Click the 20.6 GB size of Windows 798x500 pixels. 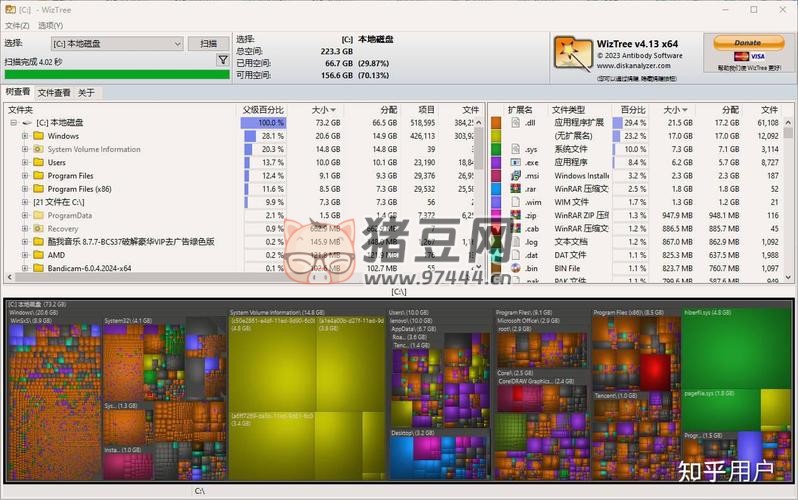(328, 136)
